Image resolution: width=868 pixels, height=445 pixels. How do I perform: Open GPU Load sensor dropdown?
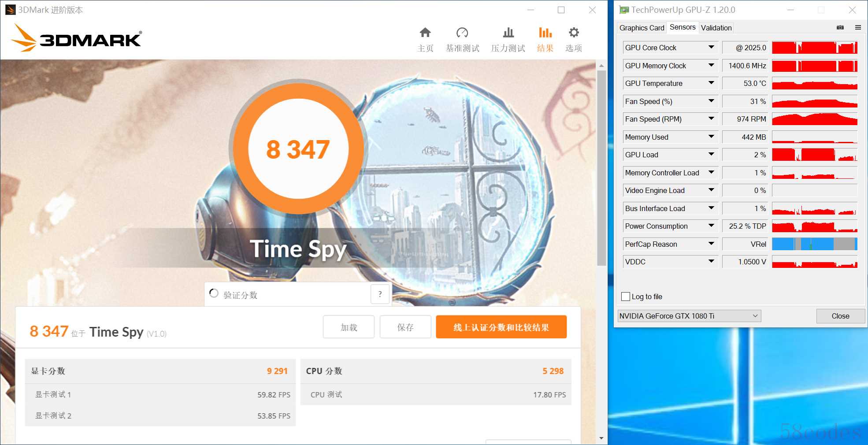711,154
